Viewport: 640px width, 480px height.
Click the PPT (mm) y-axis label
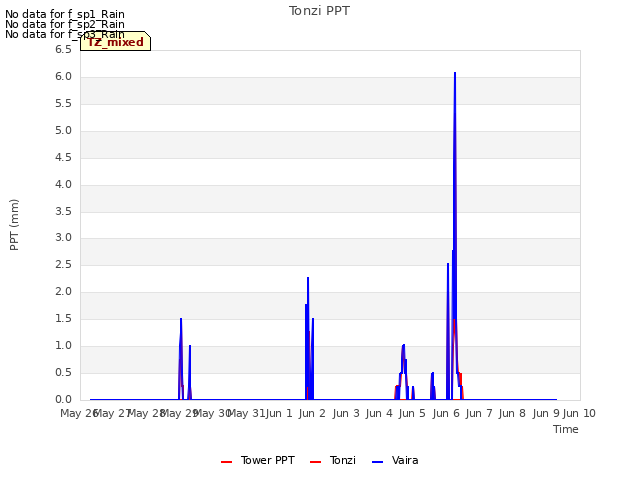pos(14,224)
